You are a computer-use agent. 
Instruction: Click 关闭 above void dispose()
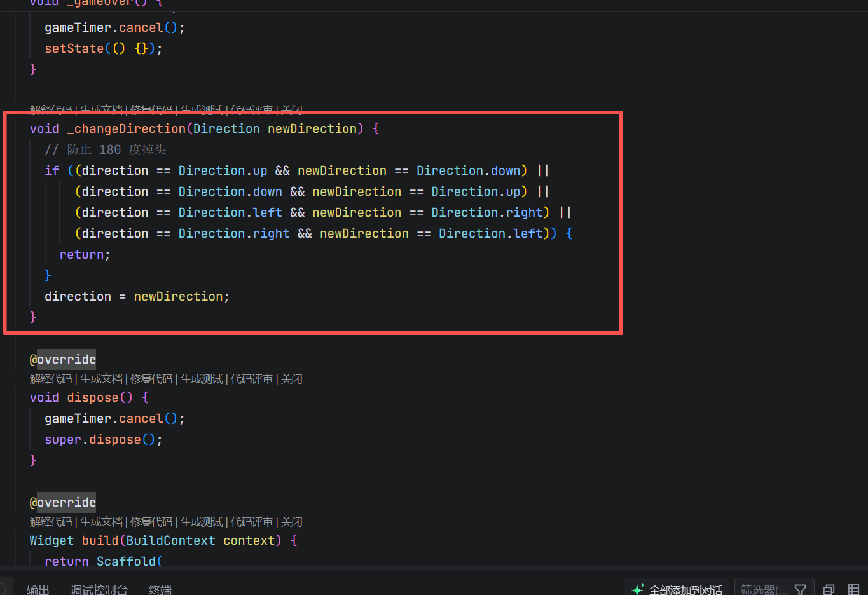(292, 379)
